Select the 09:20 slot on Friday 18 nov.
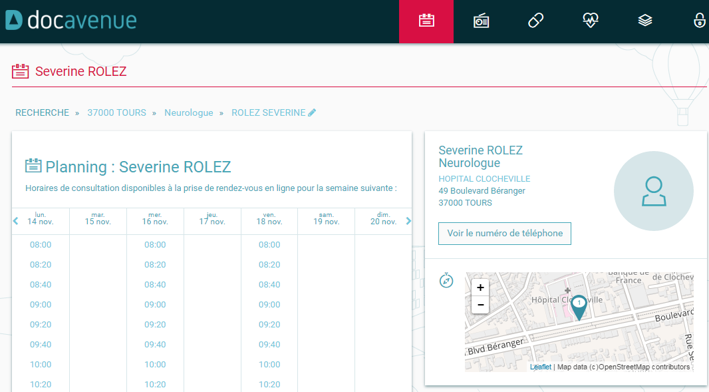This screenshot has height=392, width=709. tap(269, 325)
